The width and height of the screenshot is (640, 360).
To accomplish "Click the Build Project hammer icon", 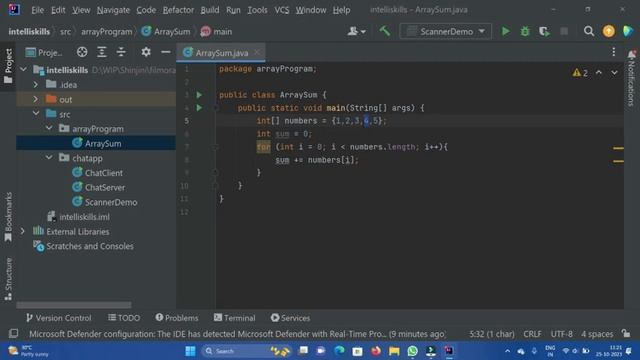I will (x=384, y=31).
